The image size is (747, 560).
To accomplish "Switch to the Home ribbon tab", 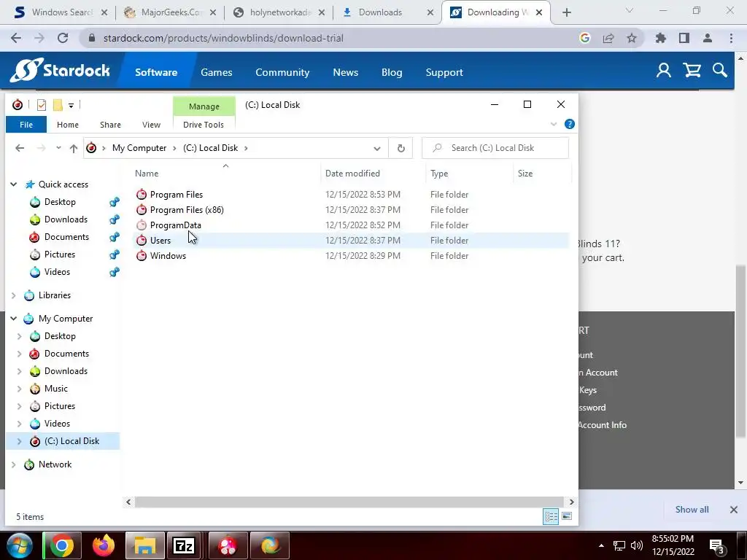I will [68, 125].
